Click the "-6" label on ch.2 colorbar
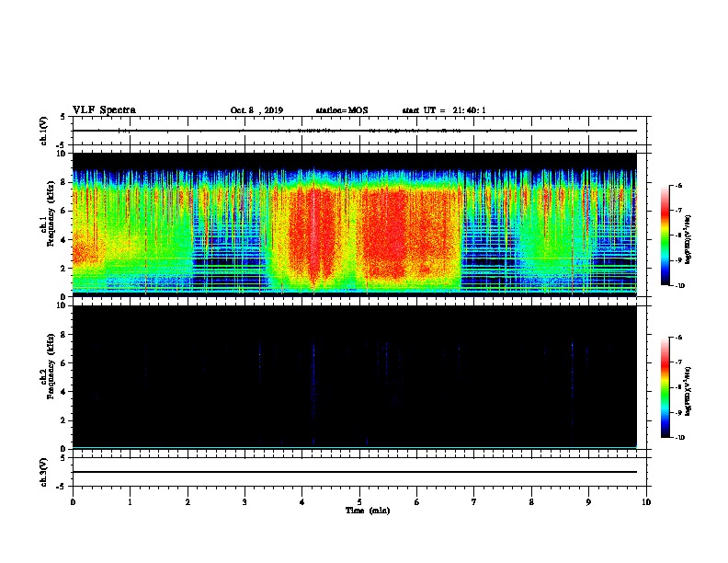 pos(678,338)
